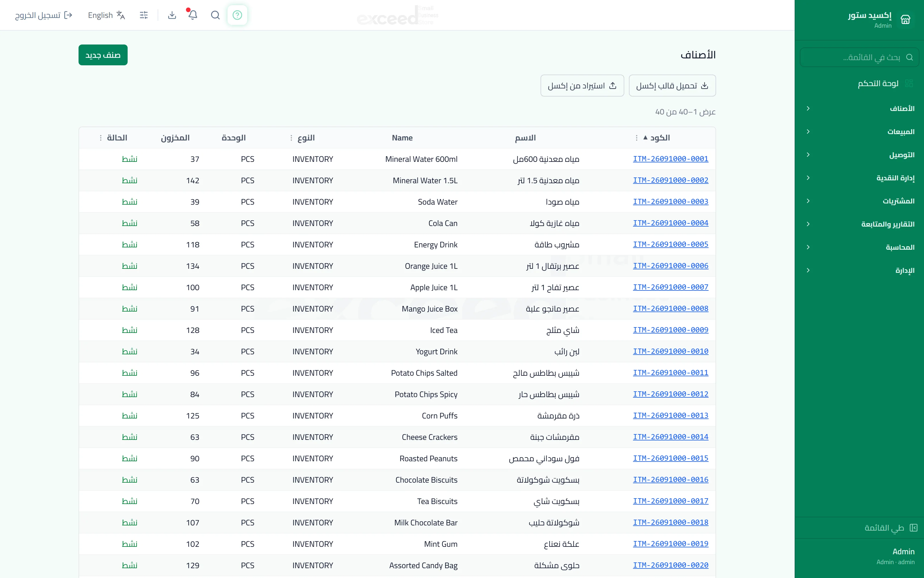Open column menu dots beside الحالة header

click(101, 138)
